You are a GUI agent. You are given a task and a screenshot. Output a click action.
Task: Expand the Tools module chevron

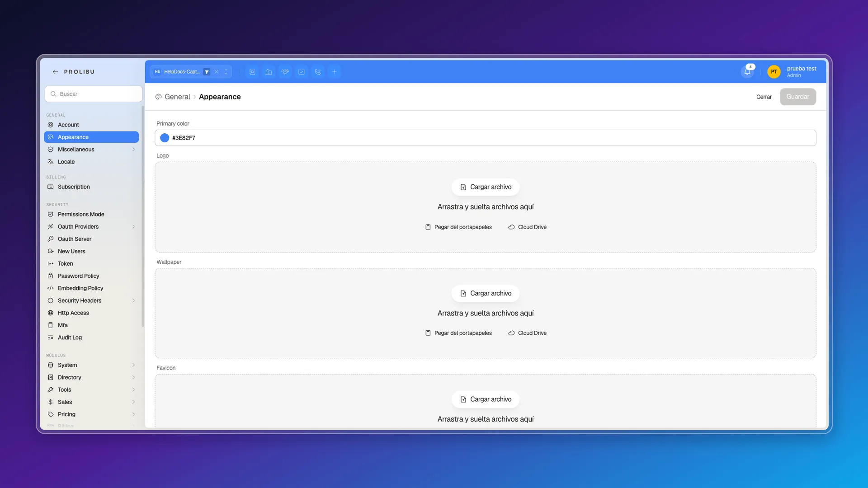[x=133, y=389]
